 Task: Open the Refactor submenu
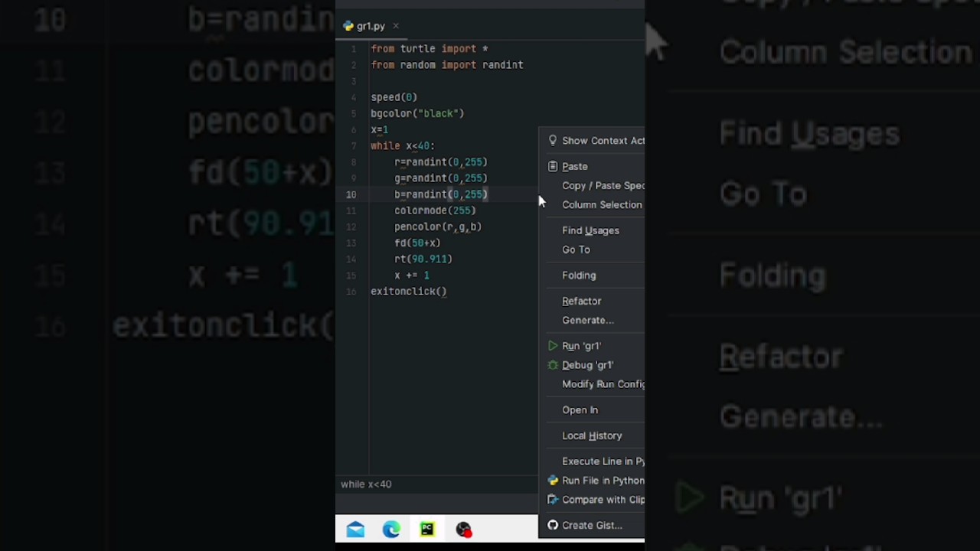coord(582,302)
